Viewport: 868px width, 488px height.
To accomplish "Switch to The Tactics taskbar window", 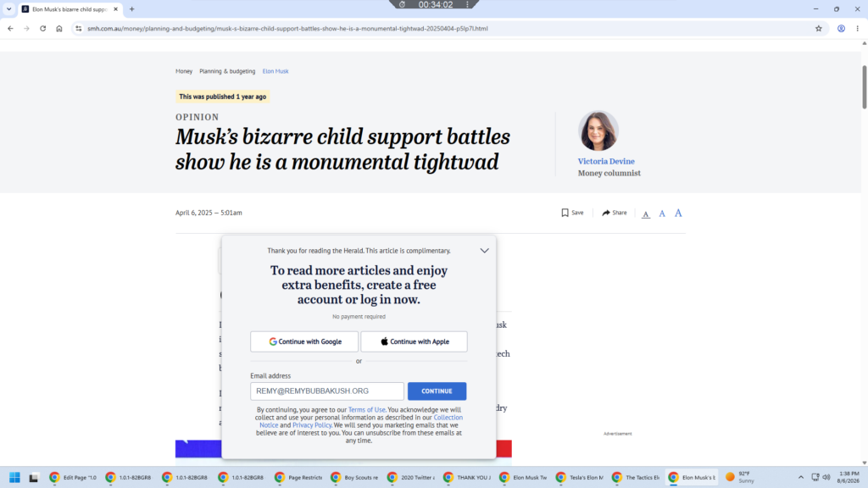I will point(636,477).
